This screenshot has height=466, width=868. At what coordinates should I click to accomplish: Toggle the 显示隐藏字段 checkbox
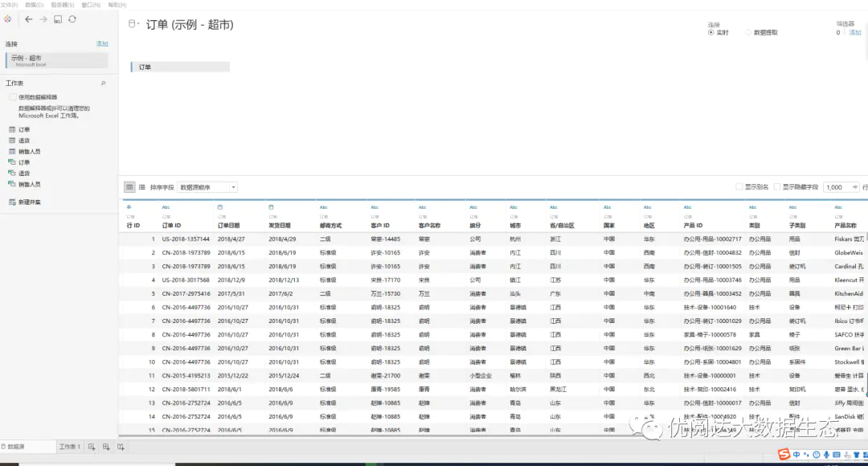pos(776,187)
